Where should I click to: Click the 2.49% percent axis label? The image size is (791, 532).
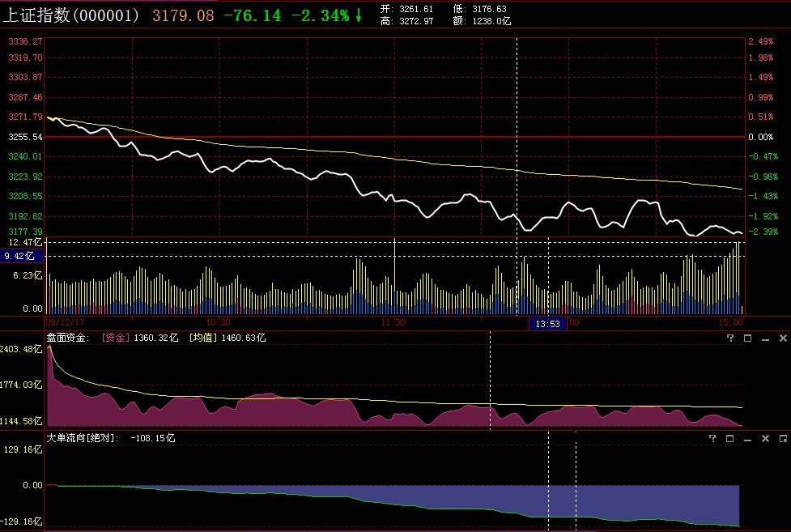point(761,41)
